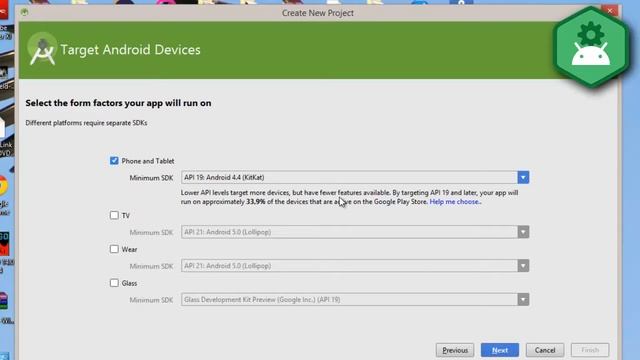Image resolution: width=640 pixels, height=360 pixels.
Task: Open Phone and Tablet Minimum SDK dropdown arrow
Action: click(x=523, y=177)
